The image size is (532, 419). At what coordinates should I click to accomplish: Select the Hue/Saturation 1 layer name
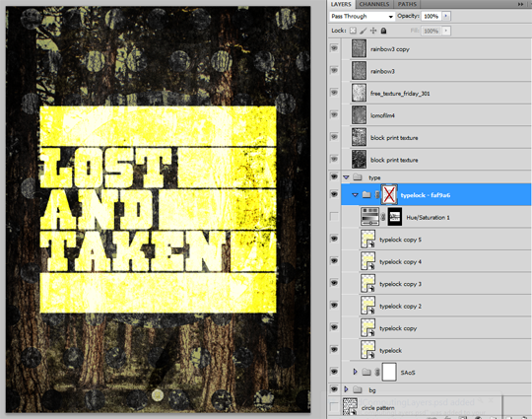tap(428, 217)
